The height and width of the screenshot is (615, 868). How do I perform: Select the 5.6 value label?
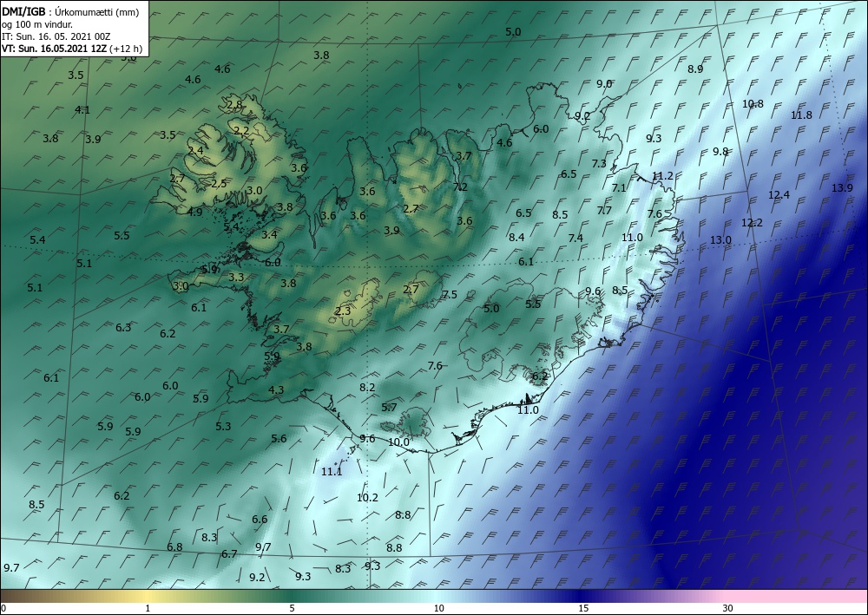click(x=279, y=439)
